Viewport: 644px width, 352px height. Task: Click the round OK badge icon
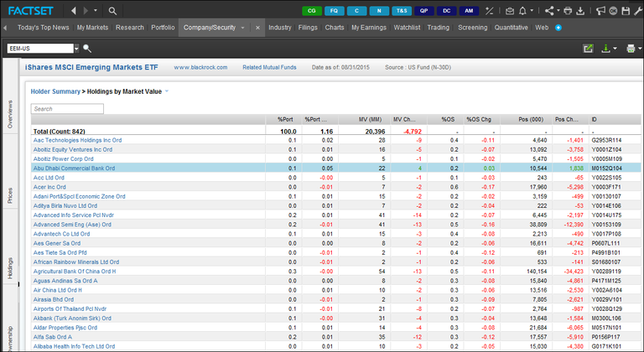[x=613, y=11]
